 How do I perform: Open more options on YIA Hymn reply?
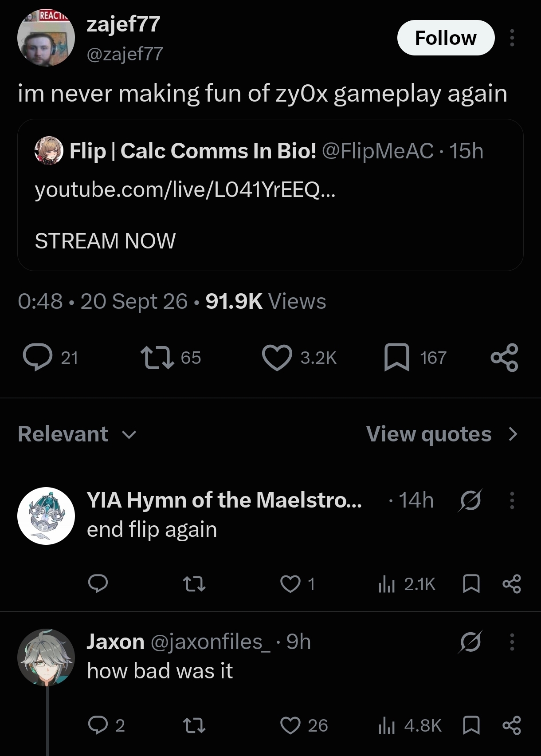click(x=512, y=500)
